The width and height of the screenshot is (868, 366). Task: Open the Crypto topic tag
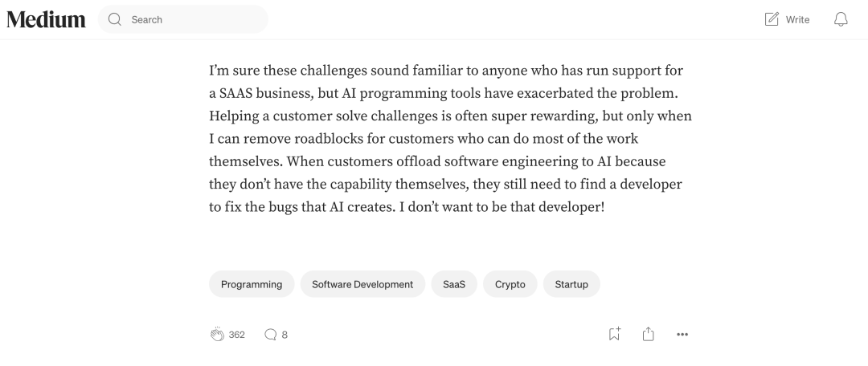[x=510, y=284]
